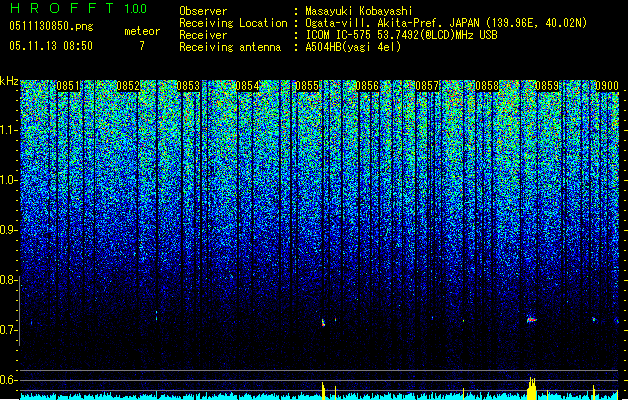Click the 0855 time marker
Screen dimensions: 629x400
[x=307, y=86]
